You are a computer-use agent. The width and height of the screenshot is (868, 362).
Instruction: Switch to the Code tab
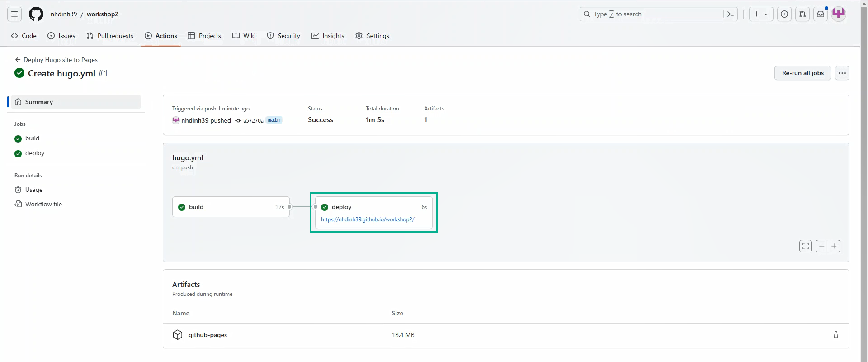(24, 36)
